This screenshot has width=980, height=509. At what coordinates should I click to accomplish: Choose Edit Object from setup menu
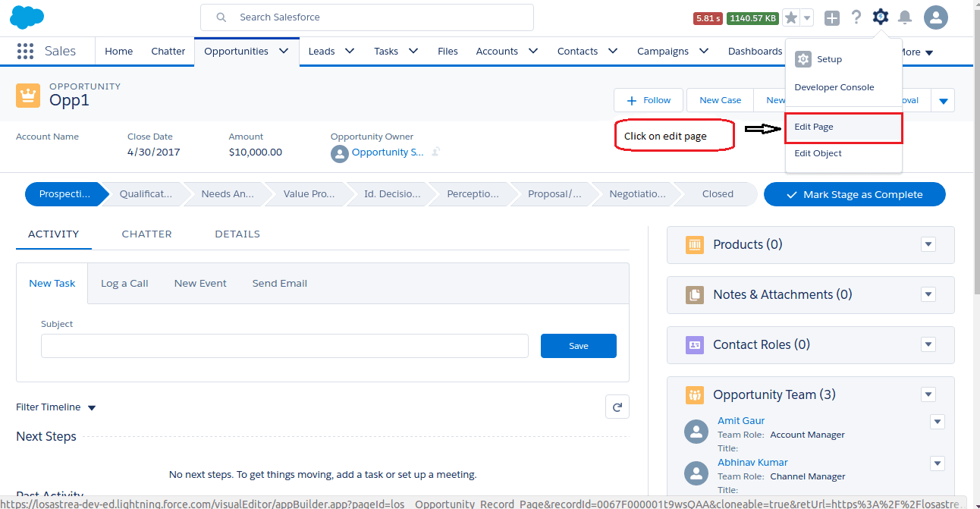(843, 153)
